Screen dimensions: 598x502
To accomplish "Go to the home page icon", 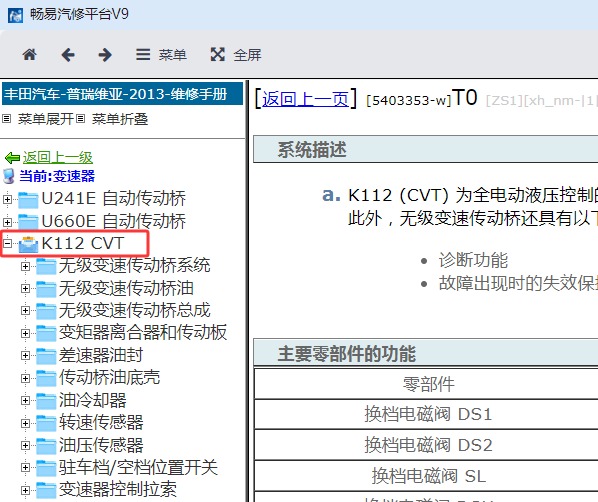I will pyautogui.click(x=29, y=55).
